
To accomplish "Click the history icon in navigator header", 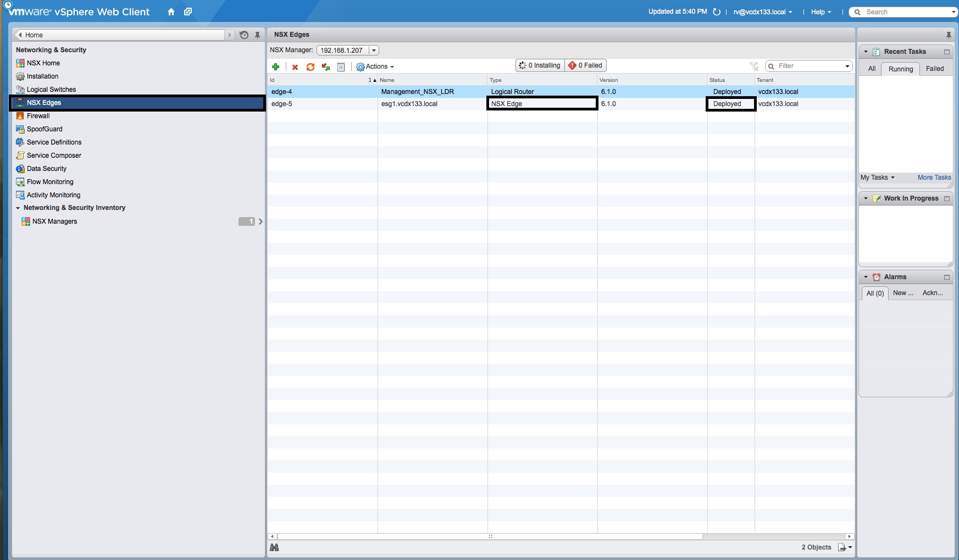I will pyautogui.click(x=244, y=35).
